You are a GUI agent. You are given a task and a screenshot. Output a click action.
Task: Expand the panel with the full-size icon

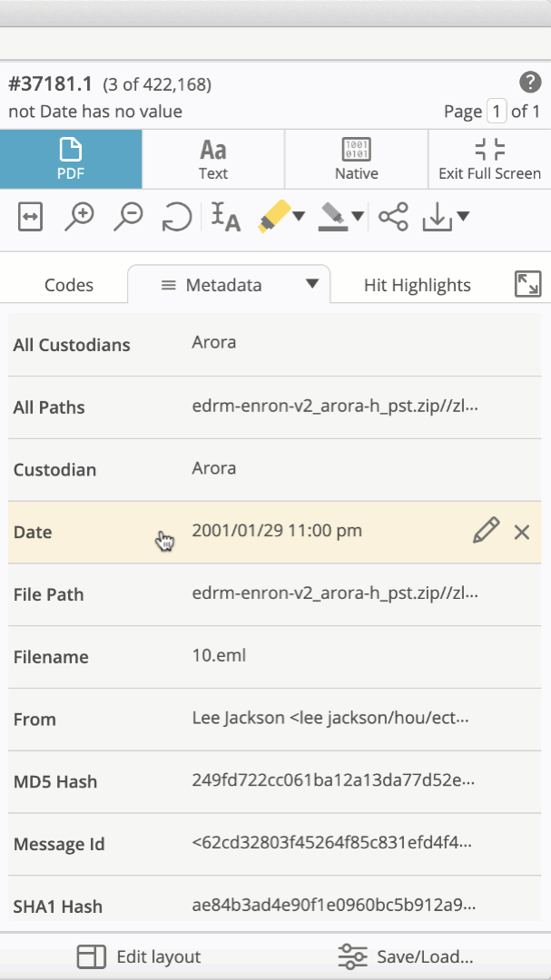(527, 284)
